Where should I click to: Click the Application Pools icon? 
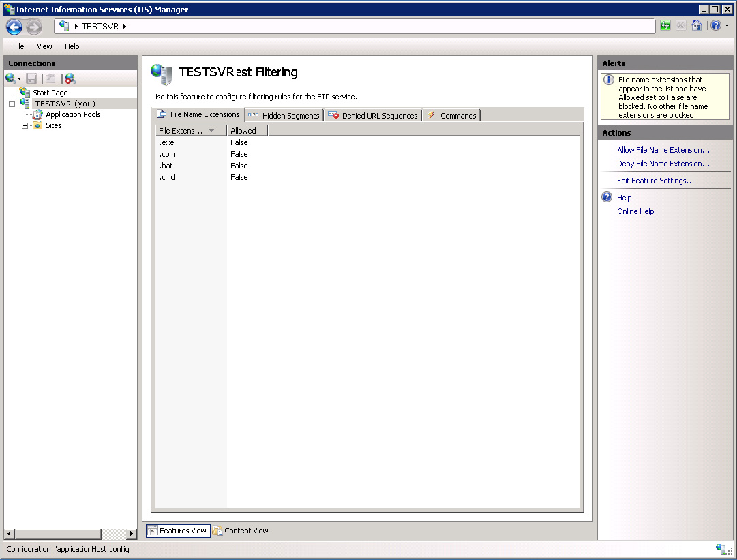tap(37, 114)
